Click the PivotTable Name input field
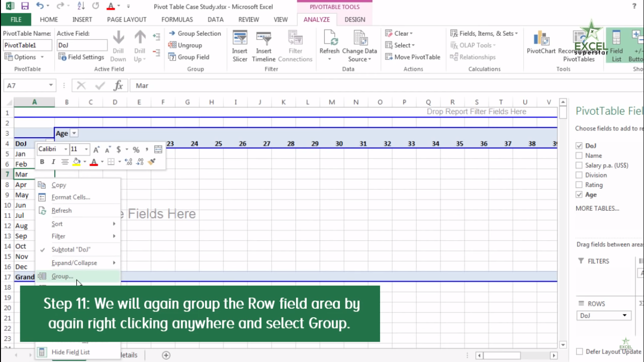 (27, 45)
